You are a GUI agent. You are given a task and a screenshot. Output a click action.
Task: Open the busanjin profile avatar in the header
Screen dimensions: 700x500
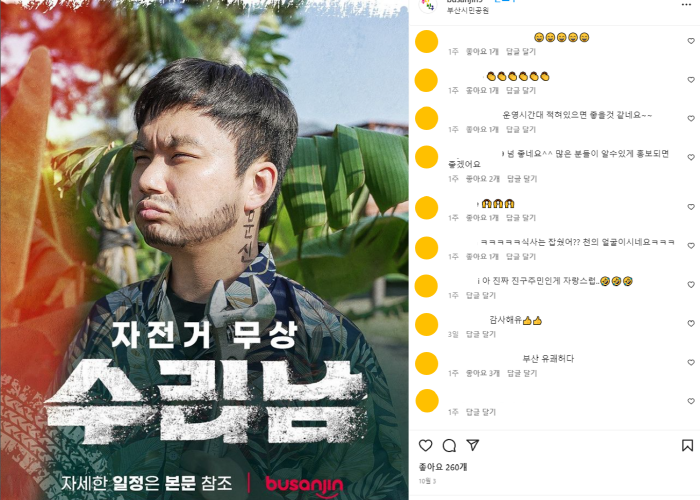pyautogui.click(x=428, y=5)
